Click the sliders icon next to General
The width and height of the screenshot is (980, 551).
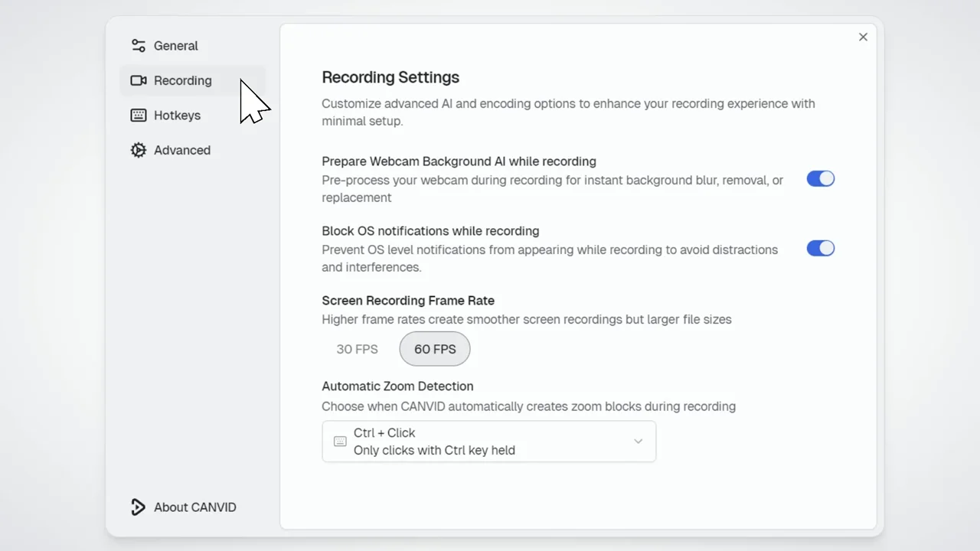(x=138, y=46)
